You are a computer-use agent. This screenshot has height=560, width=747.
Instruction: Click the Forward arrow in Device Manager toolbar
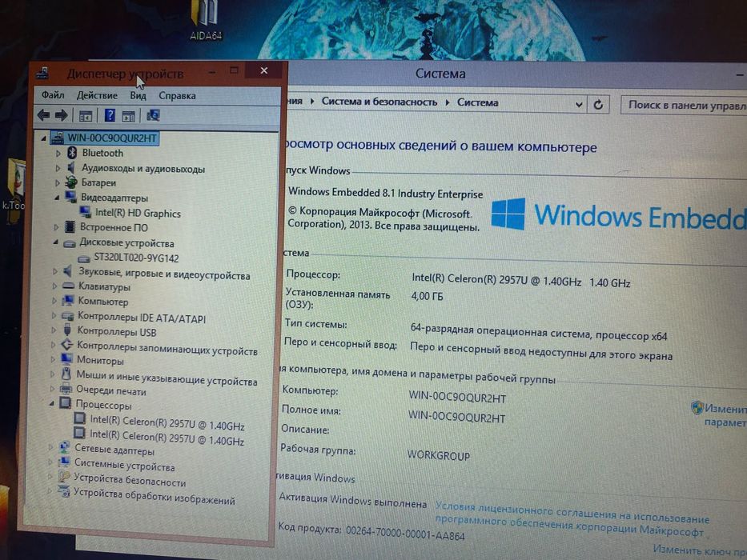click(x=62, y=114)
